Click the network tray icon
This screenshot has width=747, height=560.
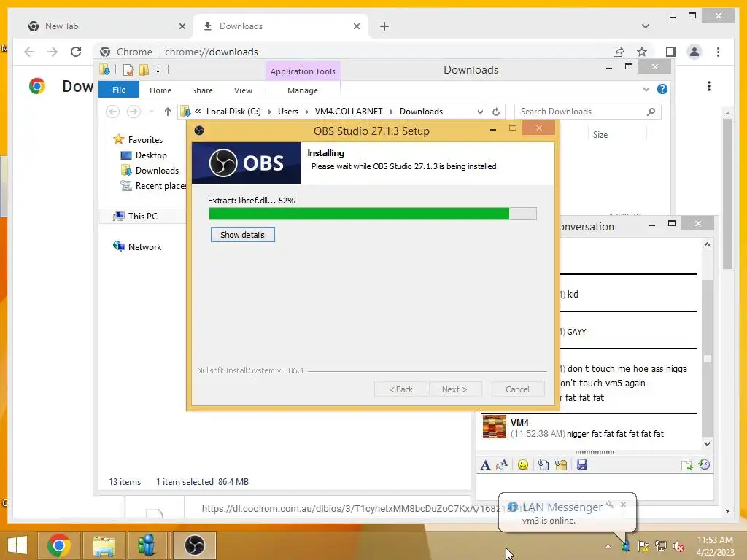(x=661, y=546)
